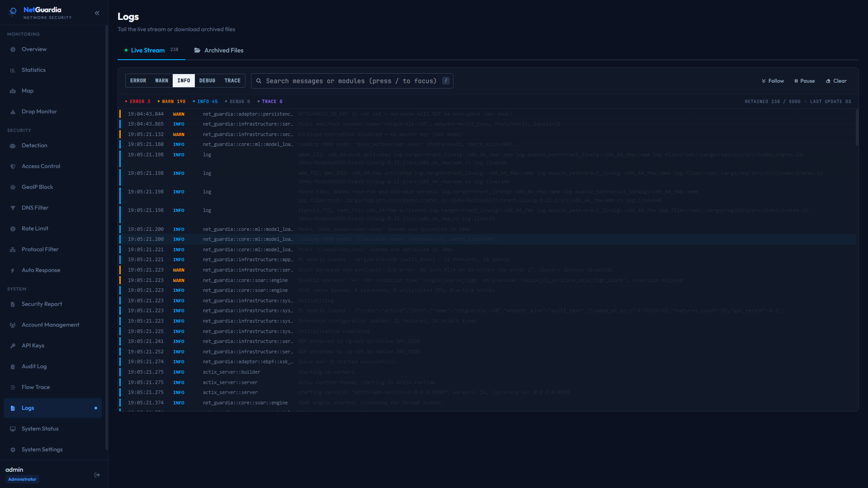Image resolution: width=868 pixels, height=488 pixels.
Task: Click the slash shortcut key hint
Action: (446, 80)
